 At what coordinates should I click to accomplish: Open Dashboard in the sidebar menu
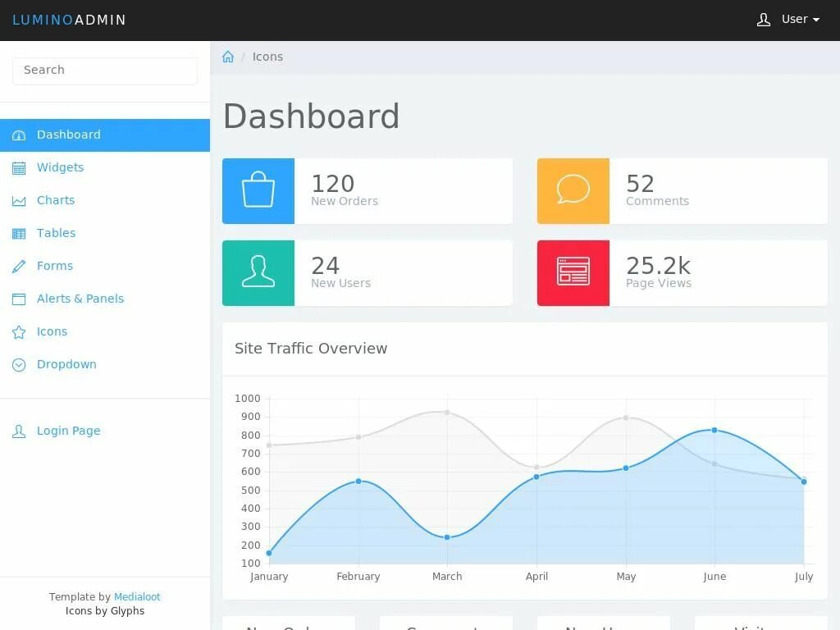point(105,135)
